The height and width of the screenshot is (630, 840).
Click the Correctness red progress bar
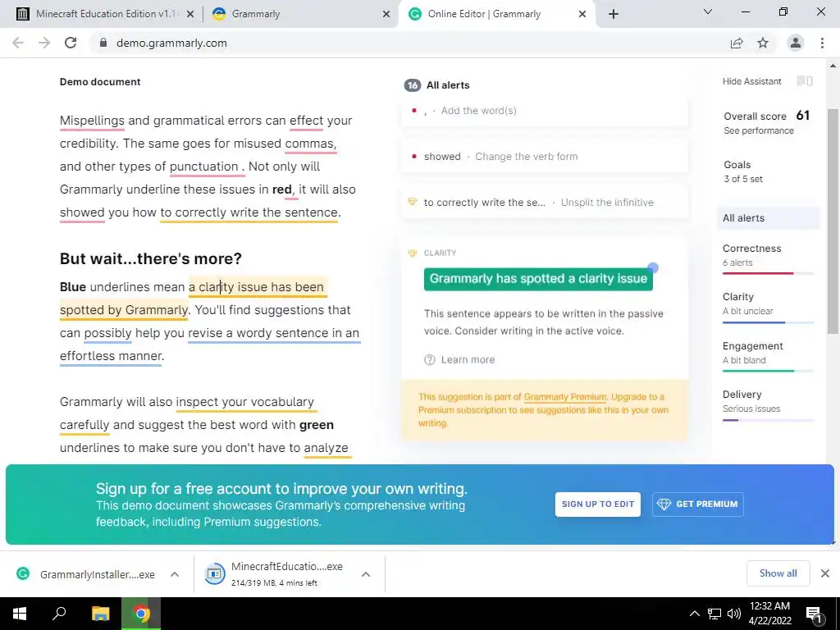[x=768, y=273]
